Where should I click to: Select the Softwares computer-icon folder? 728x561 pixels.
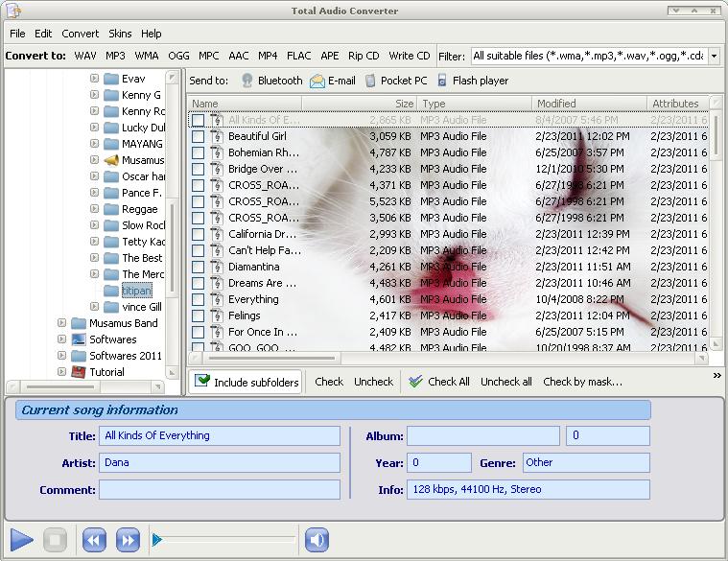(x=79, y=339)
